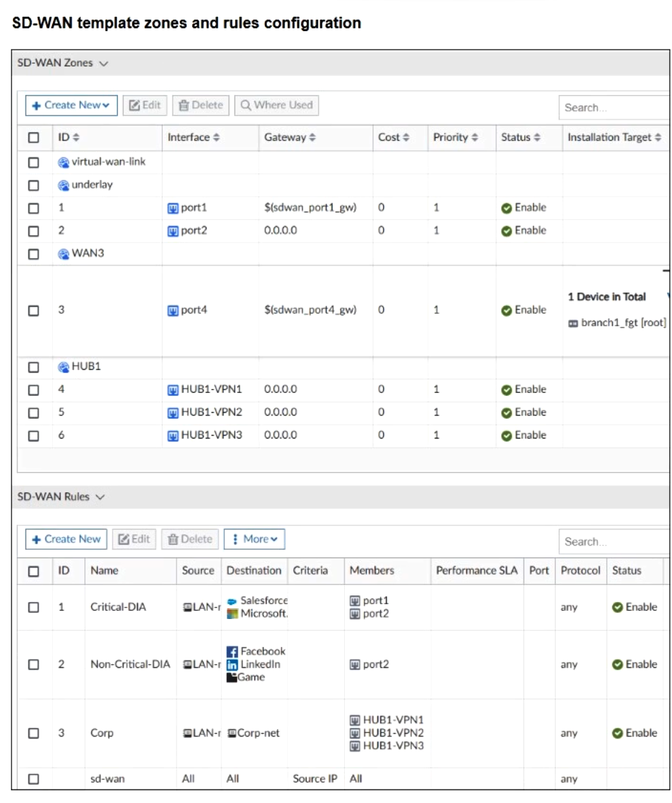Click the WAN3 zone globe icon
Viewport: 672px width, 803px height.
tap(64, 254)
